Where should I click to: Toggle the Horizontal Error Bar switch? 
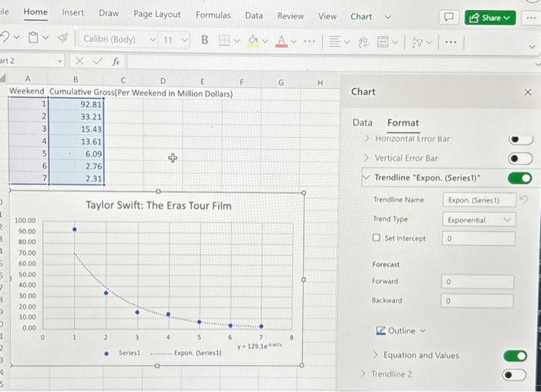pyautogui.click(x=520, y=139)
